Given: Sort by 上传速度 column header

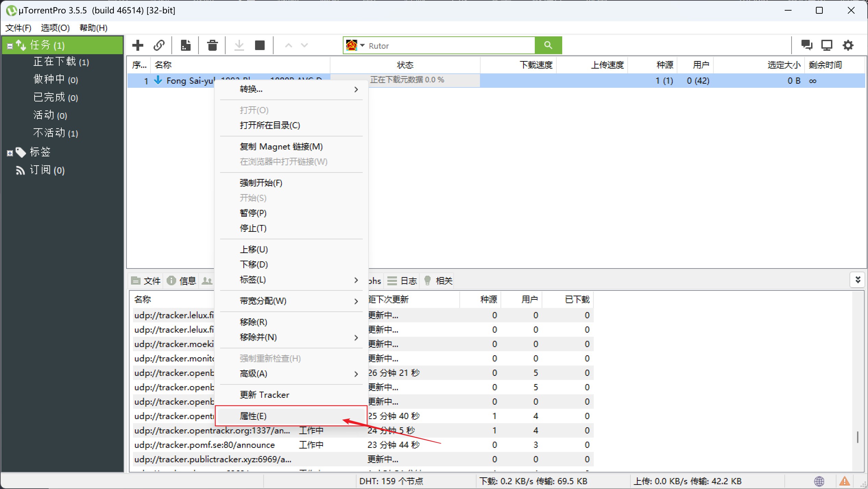Looking at the screenshot, I should 592,65.
